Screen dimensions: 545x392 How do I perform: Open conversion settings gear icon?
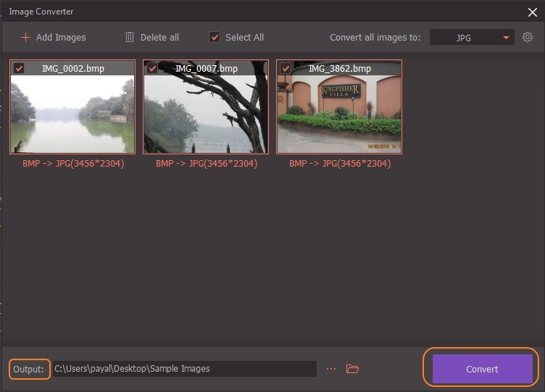pos(528,37)
